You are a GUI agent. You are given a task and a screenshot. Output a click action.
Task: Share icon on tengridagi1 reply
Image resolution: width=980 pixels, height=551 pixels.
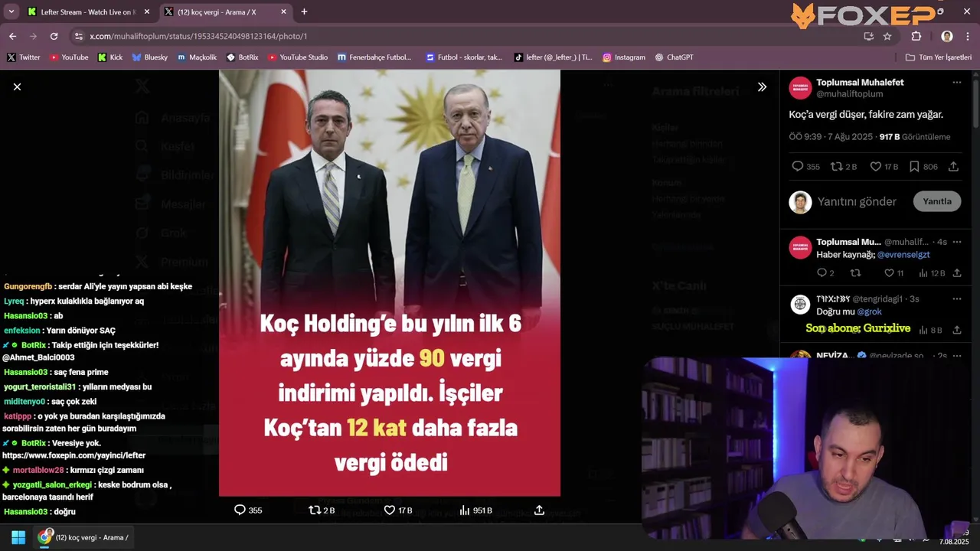coord(956,330)
